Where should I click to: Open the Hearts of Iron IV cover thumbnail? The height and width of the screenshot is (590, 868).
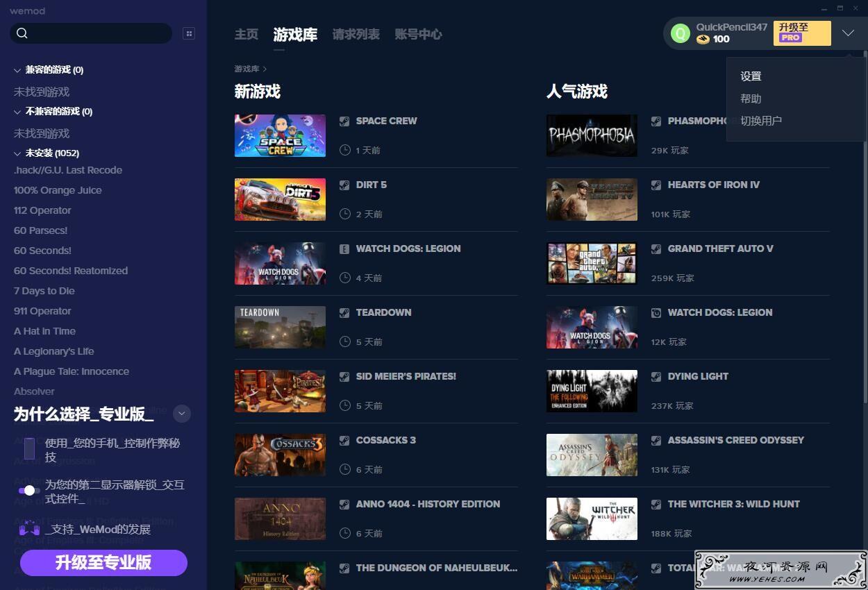(x=592, y=199)
